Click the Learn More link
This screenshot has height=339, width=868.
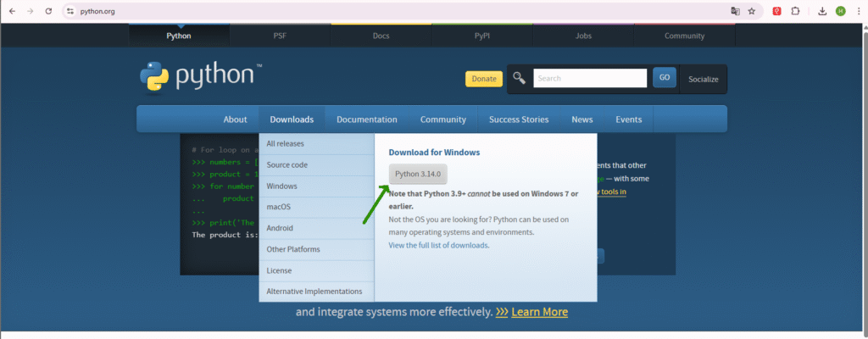(x=540, y=312)
